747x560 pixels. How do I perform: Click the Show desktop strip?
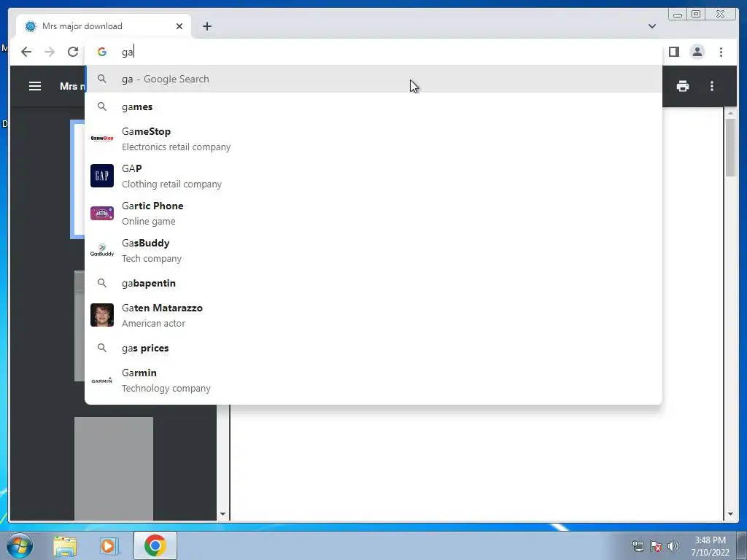click(x=742, y=546)
